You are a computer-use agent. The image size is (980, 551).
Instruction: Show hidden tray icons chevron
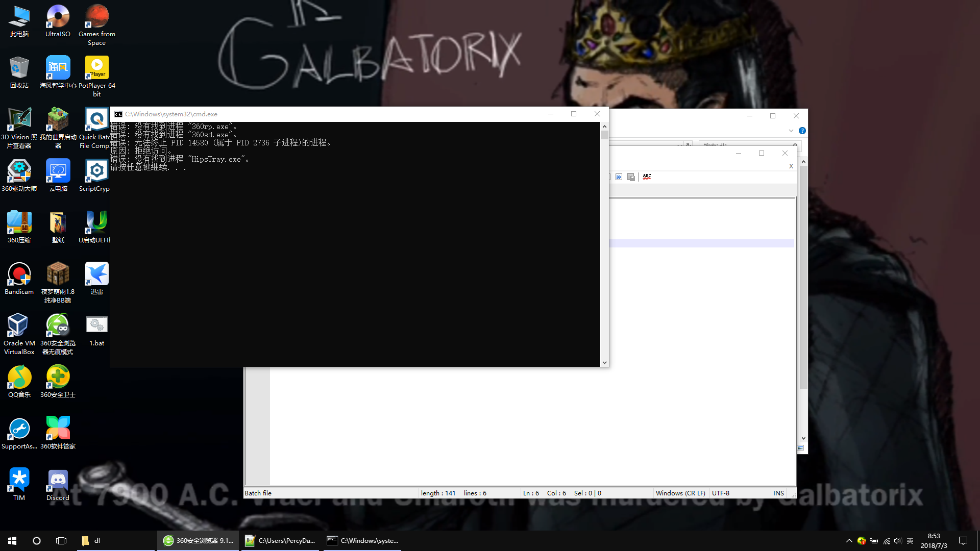pyautogui.click(x=849, y=541)
